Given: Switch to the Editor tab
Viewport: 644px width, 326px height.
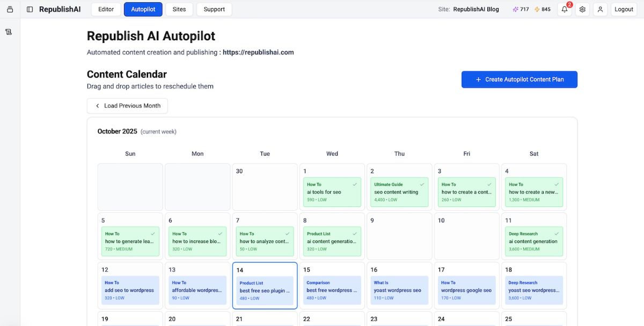Looking at the screenshot, I should (106, 9).
